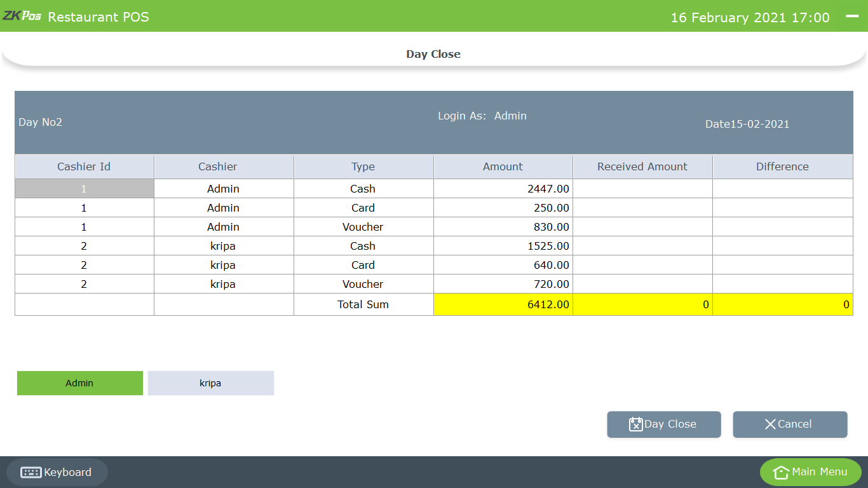Click amount 1525.00
Image resolution: width=868 pixels, height=488 pixels.
coord(548,246)
